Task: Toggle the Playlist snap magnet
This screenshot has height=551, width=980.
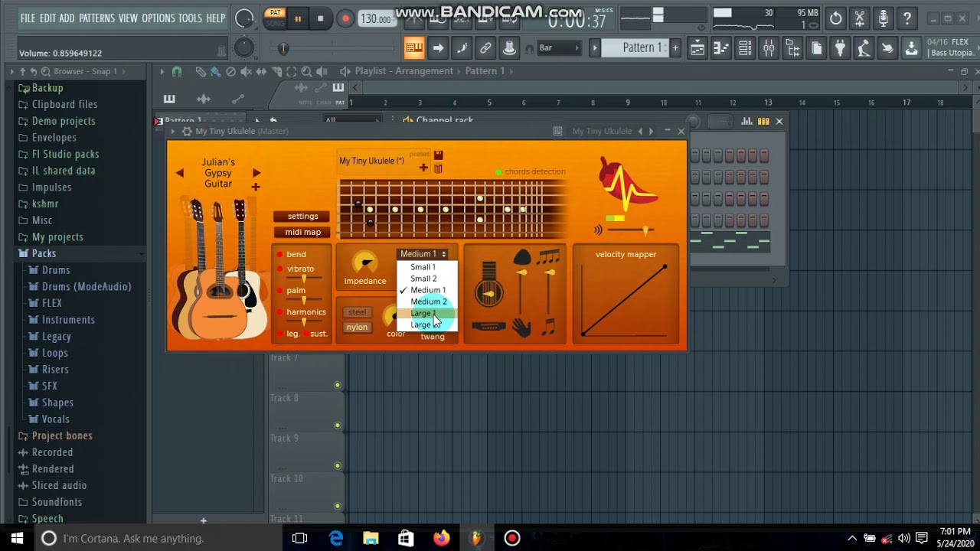Action: 177,71
